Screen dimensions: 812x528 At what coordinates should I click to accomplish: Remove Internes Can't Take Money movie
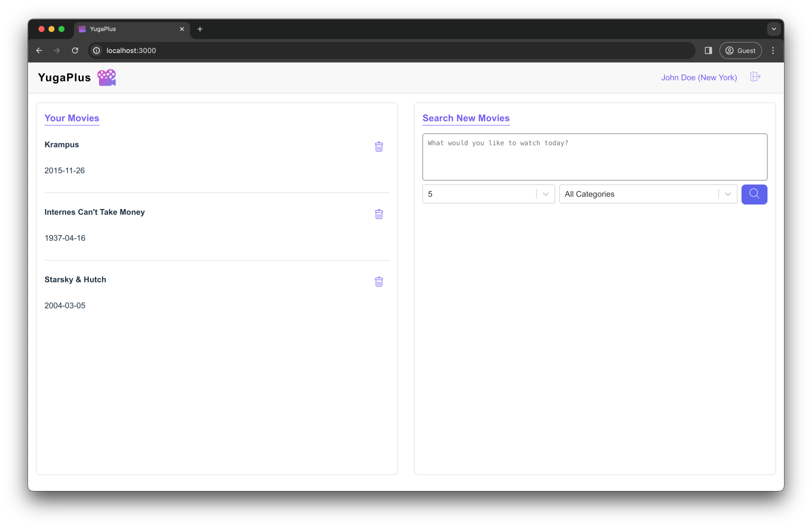(x=379, y=214)
